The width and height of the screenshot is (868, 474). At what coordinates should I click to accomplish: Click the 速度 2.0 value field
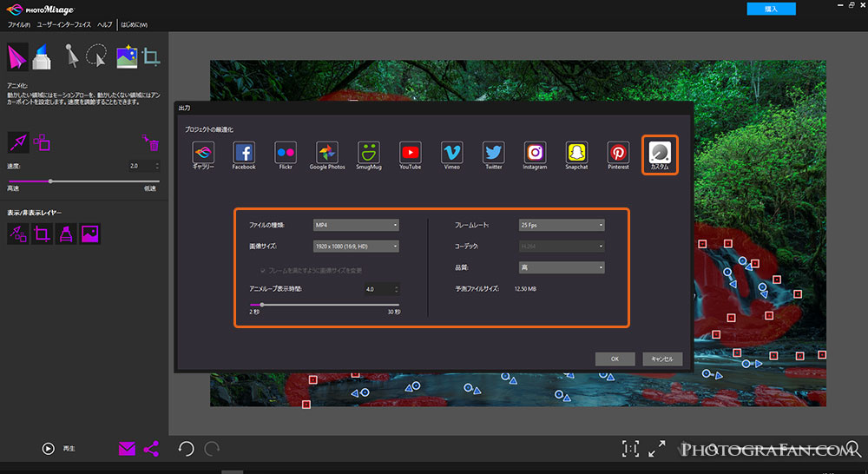click(x=141, y=166)
